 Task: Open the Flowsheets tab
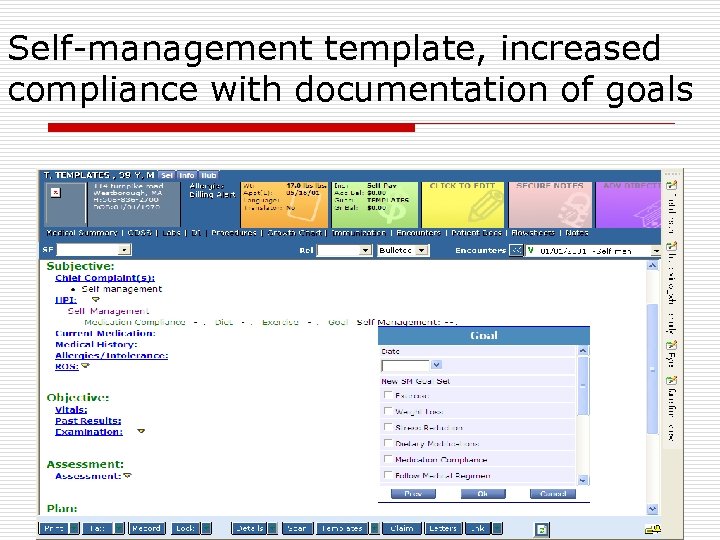click(x=533, y=233)
